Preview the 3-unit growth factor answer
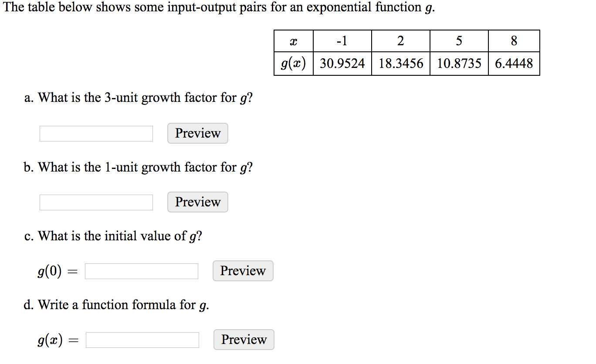The height and width of the screenshot is (364, 596). tap(198, 133)
